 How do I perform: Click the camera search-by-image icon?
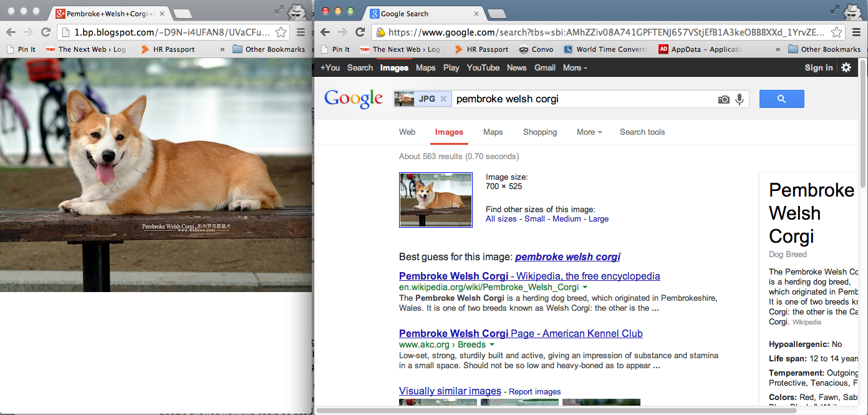click(x=723, y=99)
